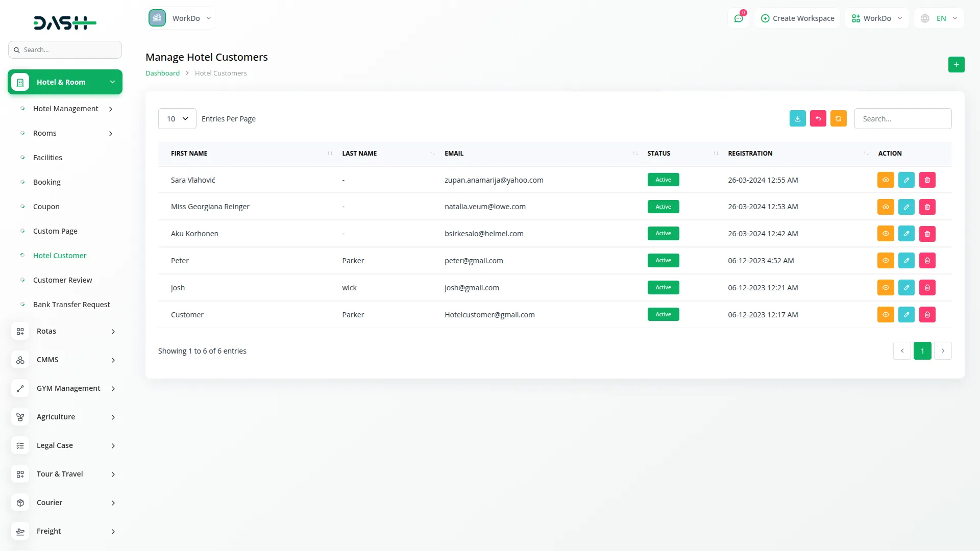Screen dimensions: 980x551
Task: Select the Booking sidebar item
Action: pos(46,182)
